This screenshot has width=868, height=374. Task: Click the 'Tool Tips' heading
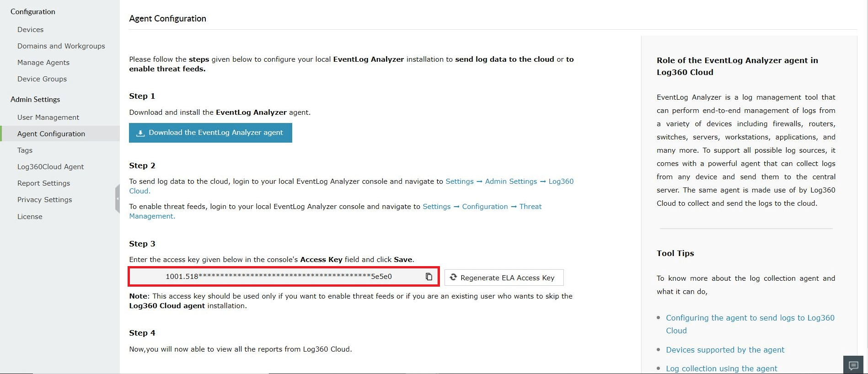(675, 253)
